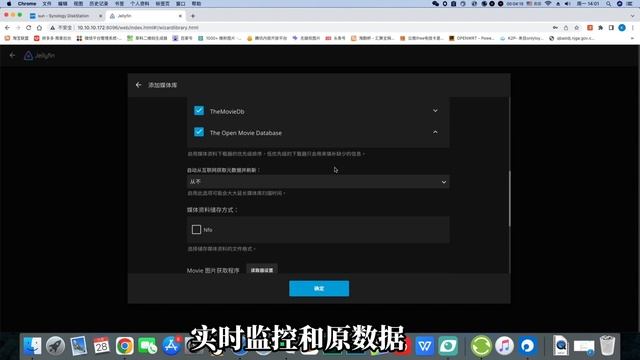
Task: Open the 淘宝联盟 bookmark
Action: point(16,38)
